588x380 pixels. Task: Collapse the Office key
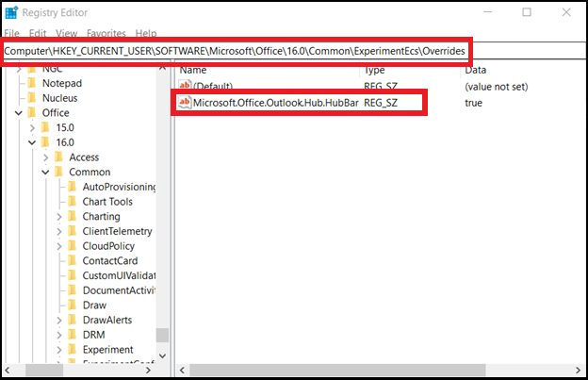[19, 113]
